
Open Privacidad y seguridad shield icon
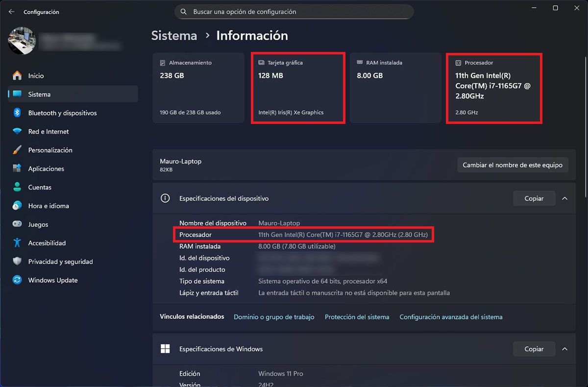[17, 262]
